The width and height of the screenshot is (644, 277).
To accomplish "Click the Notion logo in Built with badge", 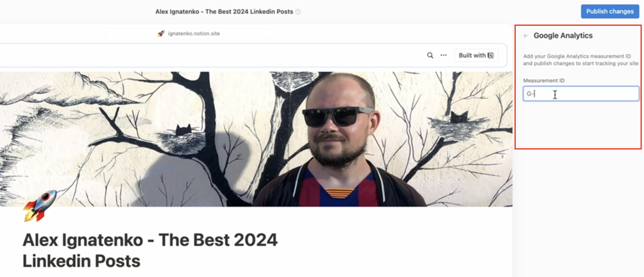I will 491,55.
